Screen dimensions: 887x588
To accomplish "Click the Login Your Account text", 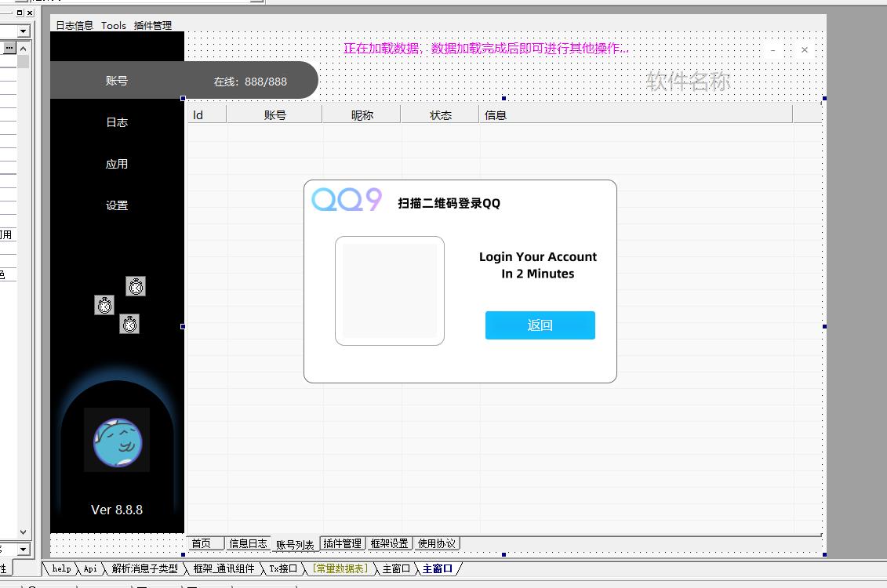I will 538,256.
